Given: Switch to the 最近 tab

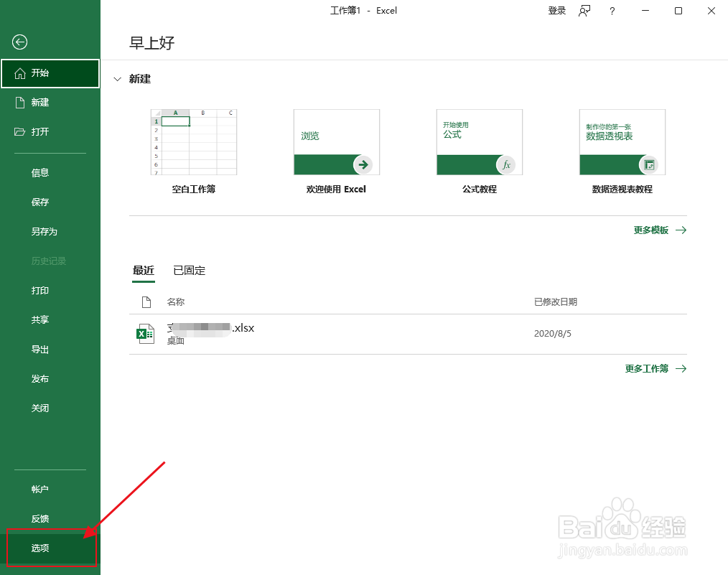Looking at the screenshot, I should coord(144,271).
